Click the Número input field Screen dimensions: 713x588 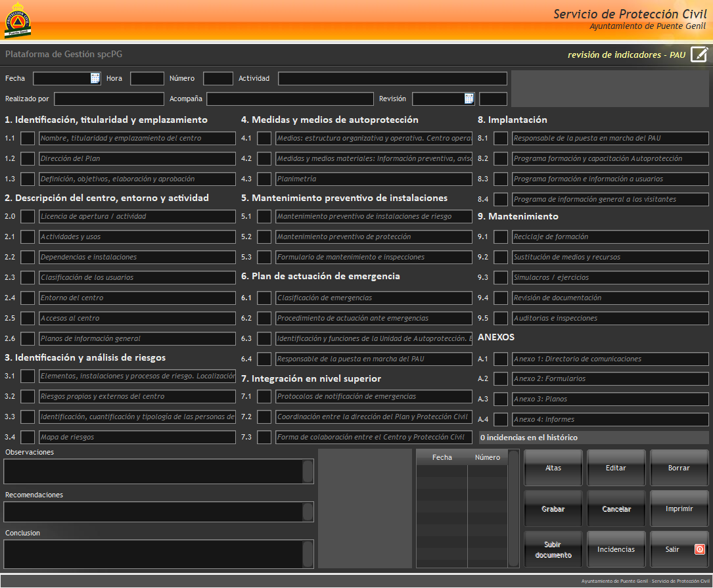[x=218, y=78]
